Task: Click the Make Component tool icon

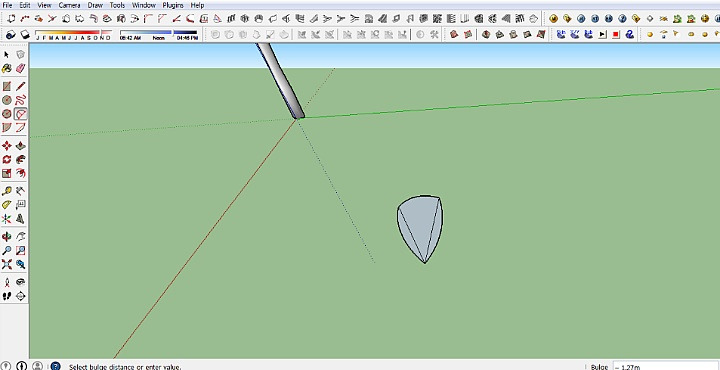Action: [x=20, y=55]
